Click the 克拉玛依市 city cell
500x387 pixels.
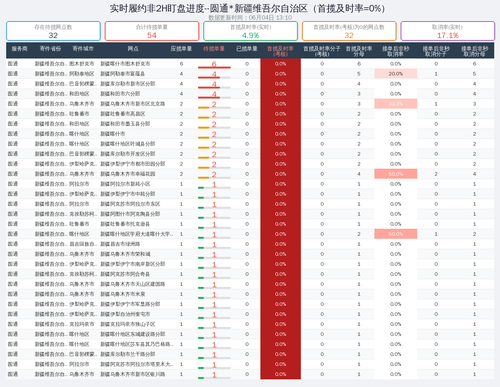click(x=82, y=324)
